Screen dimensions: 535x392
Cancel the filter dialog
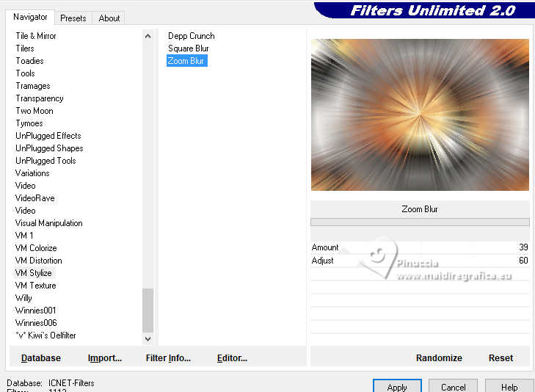point(453,387)
